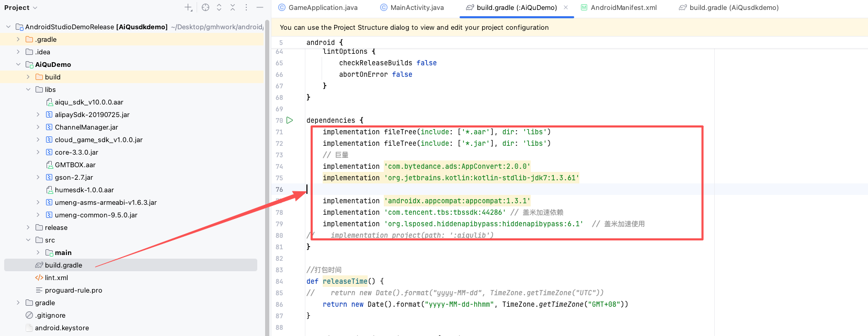Screen dimensions: 868x336
Task: Click the New File or Directory plus icon
Action: (188, 7)
